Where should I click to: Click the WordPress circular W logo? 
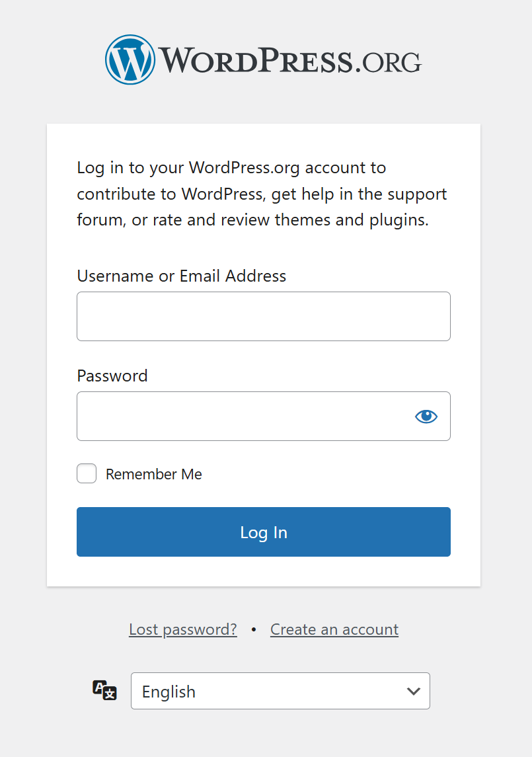[130, 60]
